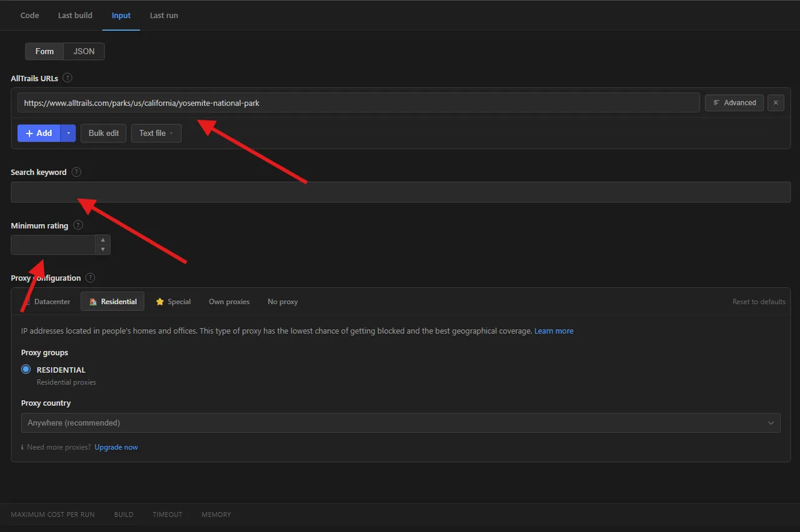Open the Proxy country dropdown
Screen dimensions: 800x532
[x=401, y=423]
